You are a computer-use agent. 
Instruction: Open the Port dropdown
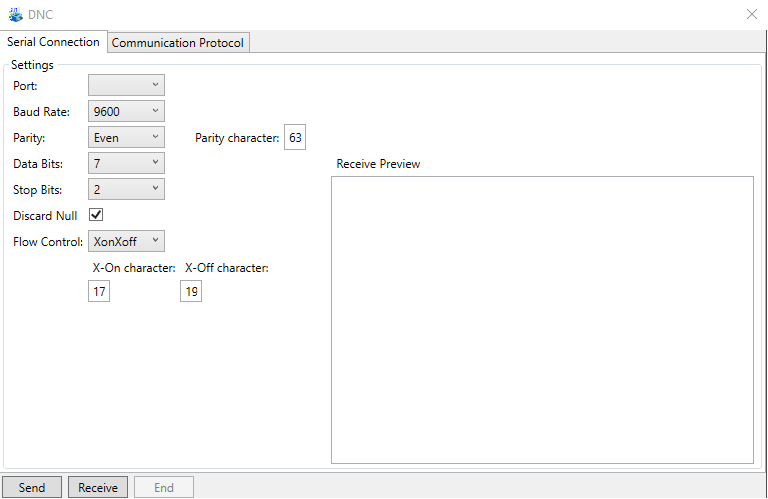pos(126,85)
